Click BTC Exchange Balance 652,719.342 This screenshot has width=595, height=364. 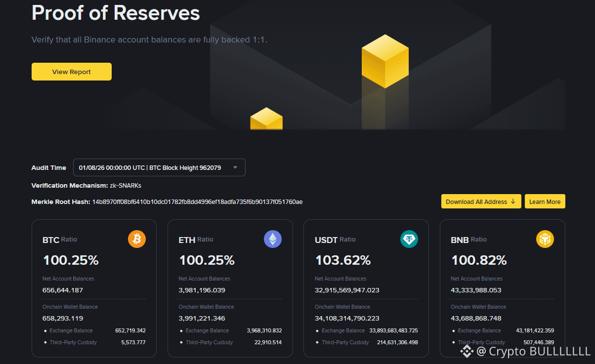coord(130,330)
